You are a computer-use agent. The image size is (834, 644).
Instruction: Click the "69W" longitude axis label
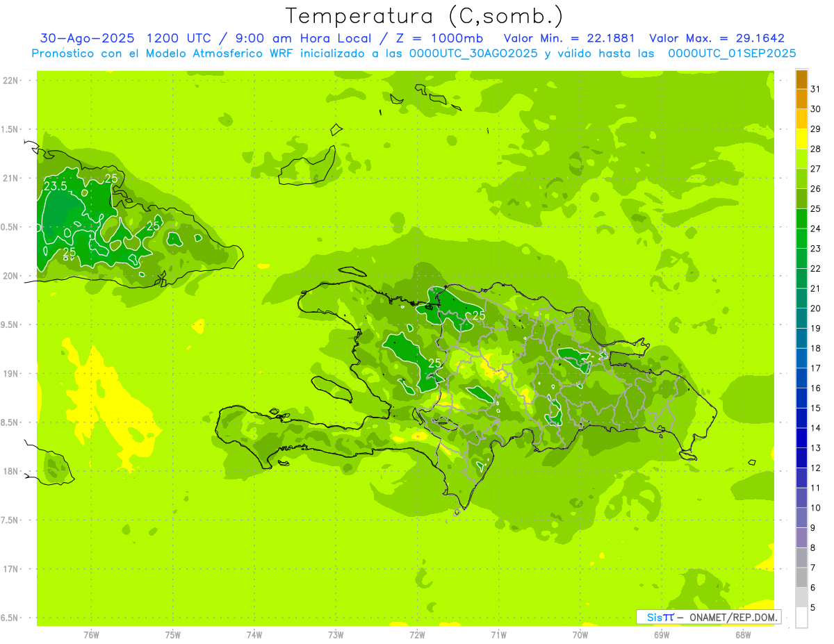[x=662, y=635]
